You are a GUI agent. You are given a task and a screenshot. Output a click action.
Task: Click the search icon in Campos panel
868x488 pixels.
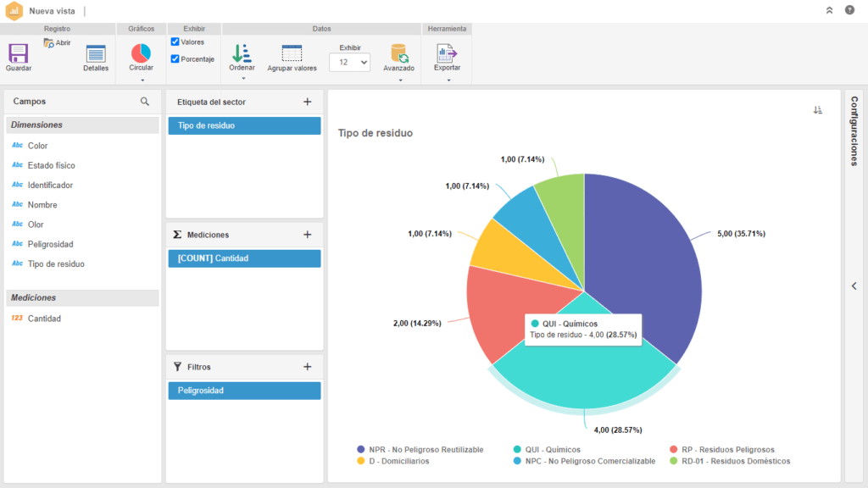[x=145, y=102]
